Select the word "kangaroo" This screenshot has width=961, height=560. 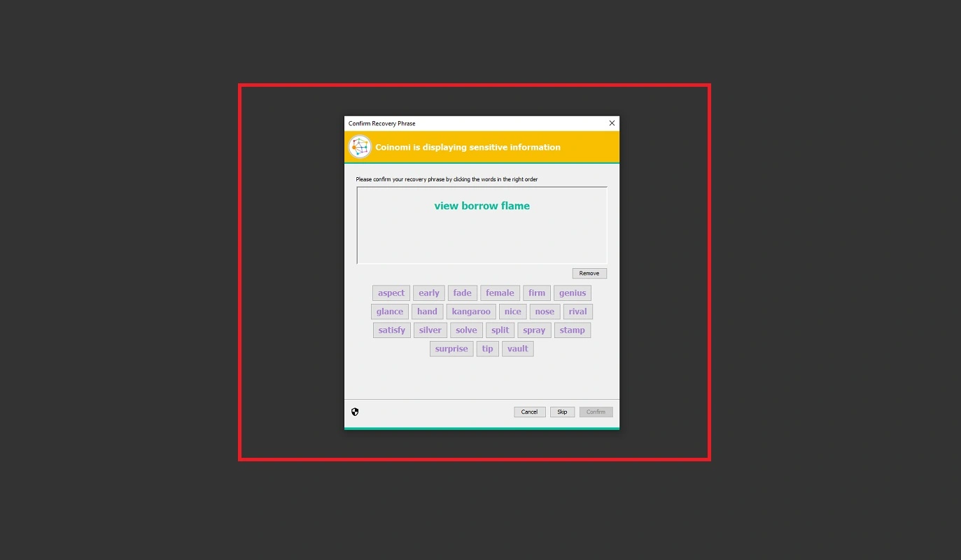pos(471,311)
